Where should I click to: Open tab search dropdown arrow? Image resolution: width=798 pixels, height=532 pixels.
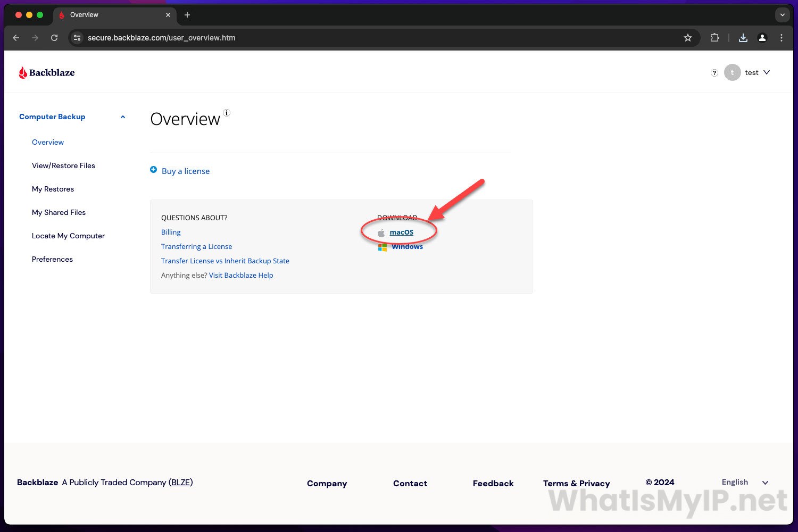783,15
